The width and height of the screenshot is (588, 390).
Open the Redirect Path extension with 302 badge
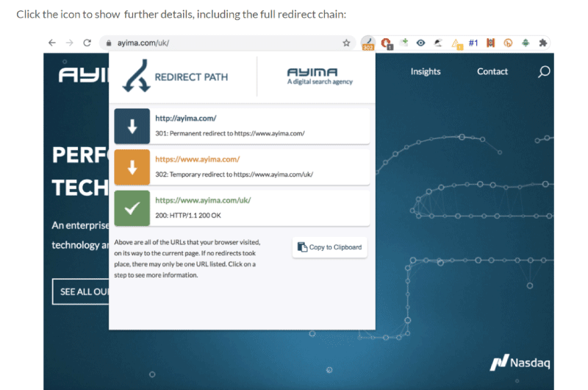coord(368,43)
